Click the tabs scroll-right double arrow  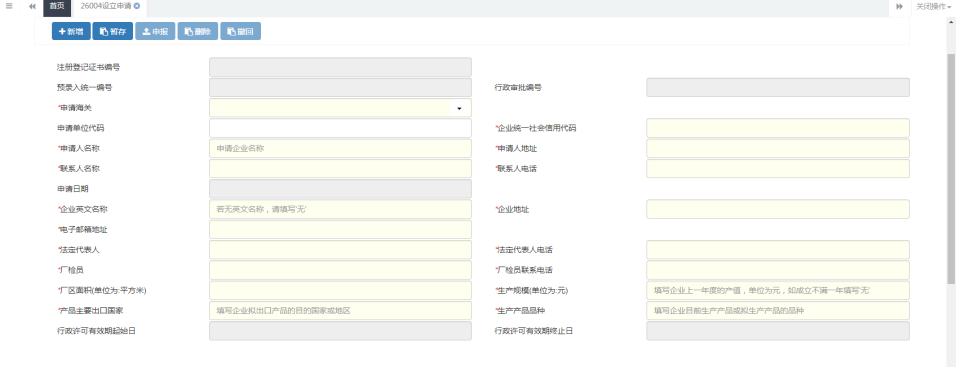(x=899, y=6)
